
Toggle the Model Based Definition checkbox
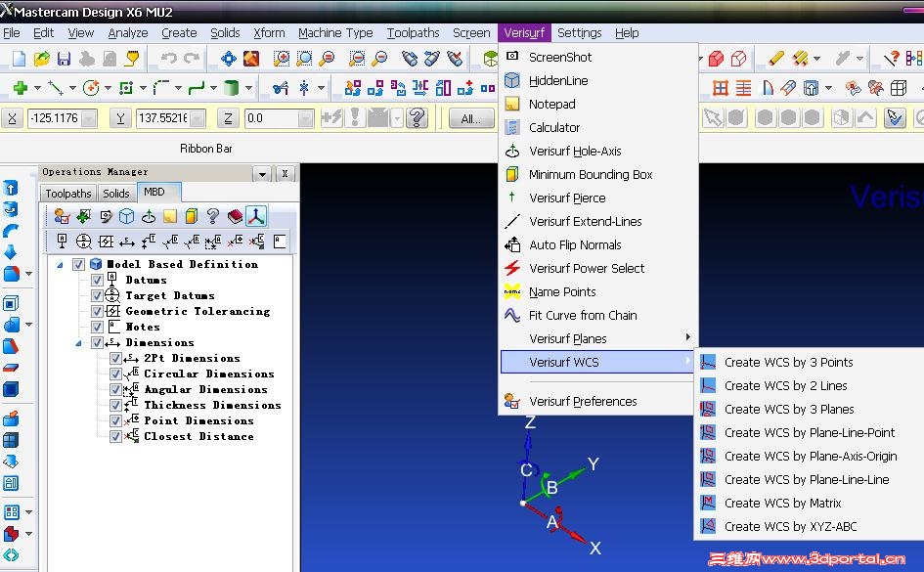tap(78, 265)
